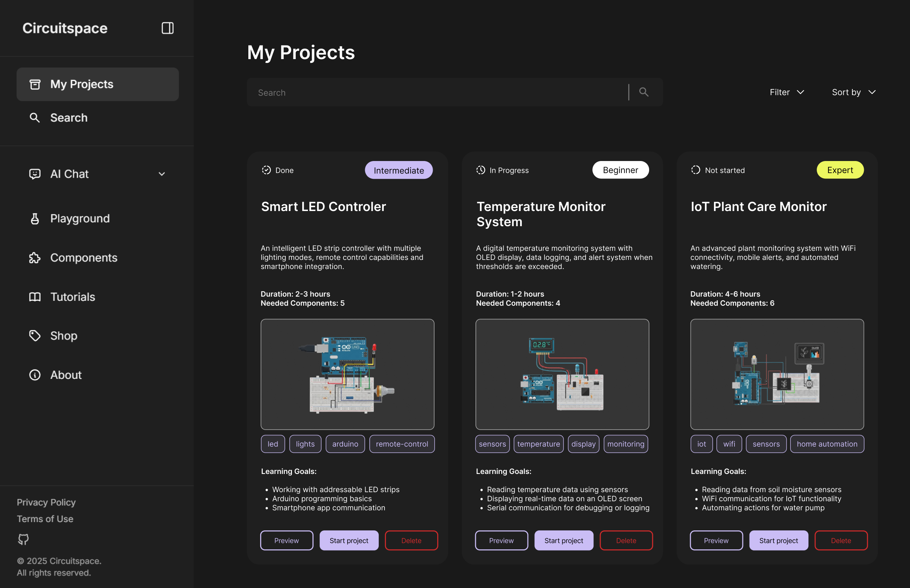The height and width of the screenshot is (588, 910).
Task: Click the Tutorials book icon
Action: click(x=35, y=297)
